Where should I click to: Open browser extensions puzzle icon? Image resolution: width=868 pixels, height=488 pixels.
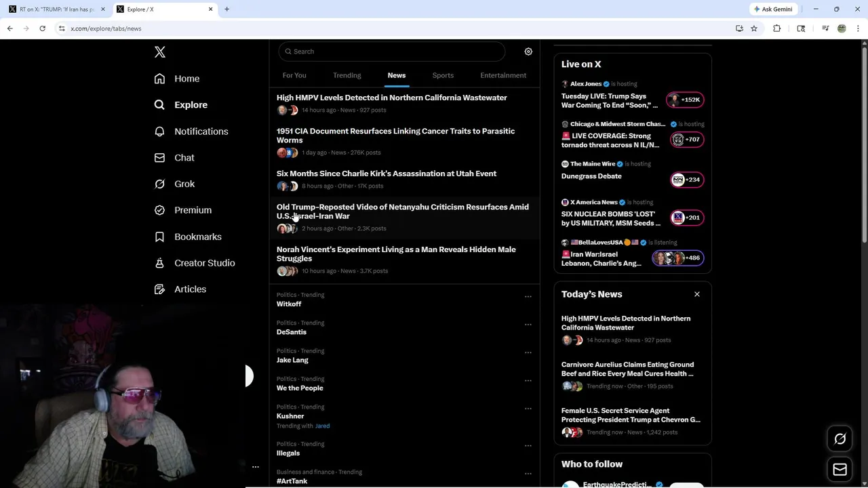[776, 28]
